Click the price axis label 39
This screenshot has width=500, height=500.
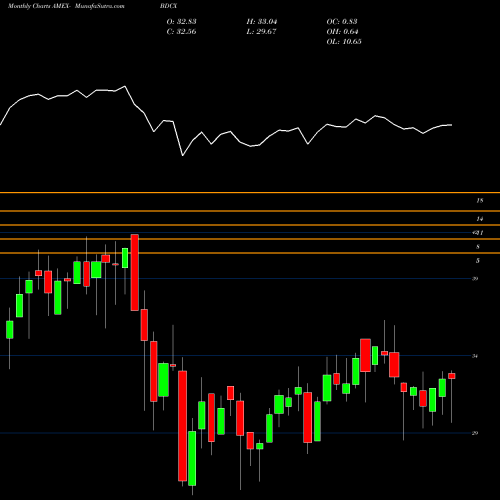(x=475, y=279)
